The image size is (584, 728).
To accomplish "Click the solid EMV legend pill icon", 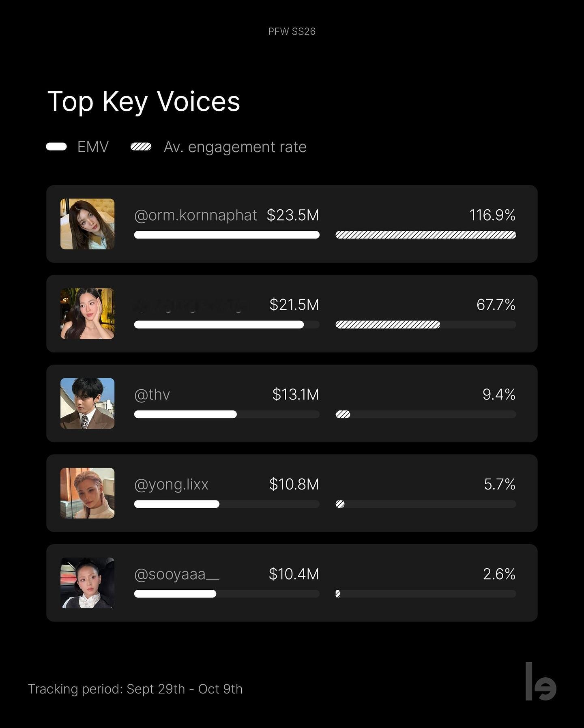I will point(56,146).
